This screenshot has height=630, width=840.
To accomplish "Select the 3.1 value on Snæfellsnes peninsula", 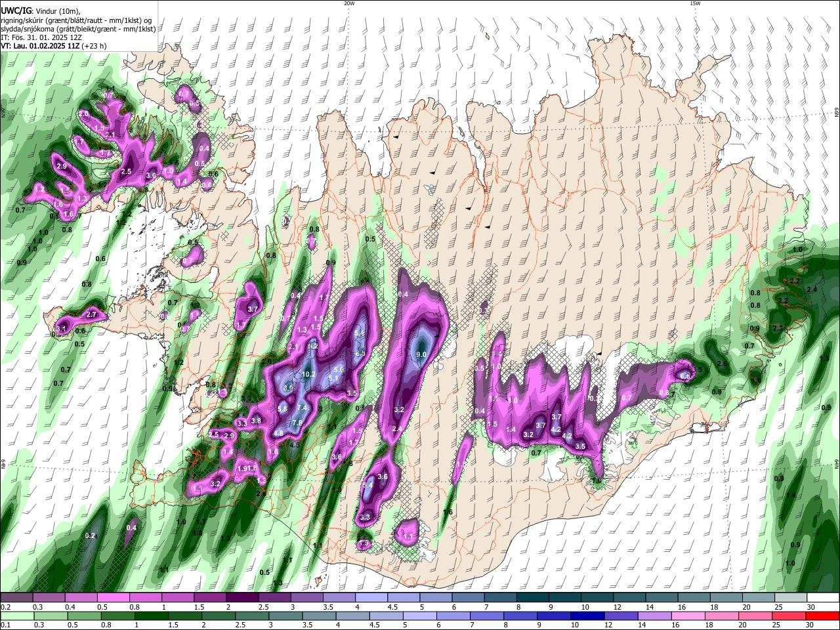I will pyautogui.click(x=62, y=328).
